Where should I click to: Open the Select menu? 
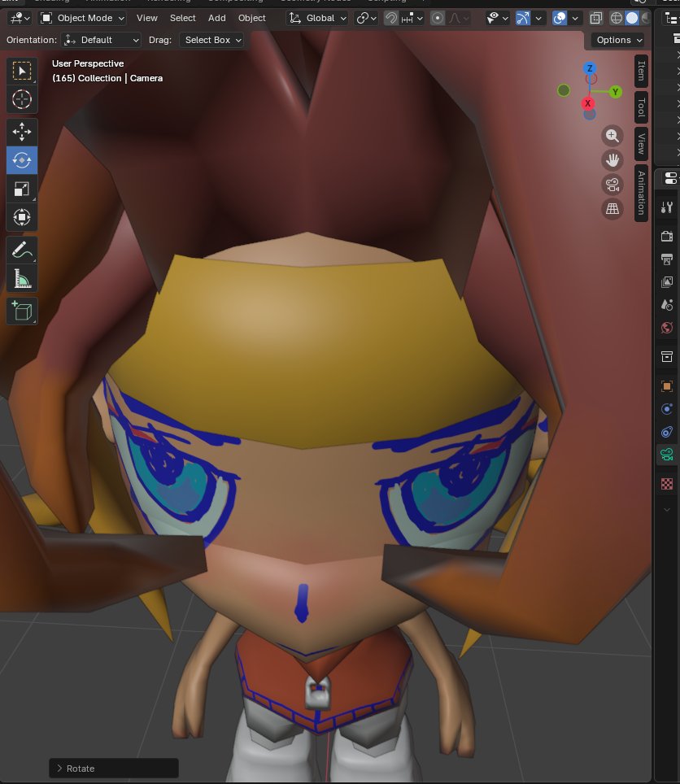(182, 19)
